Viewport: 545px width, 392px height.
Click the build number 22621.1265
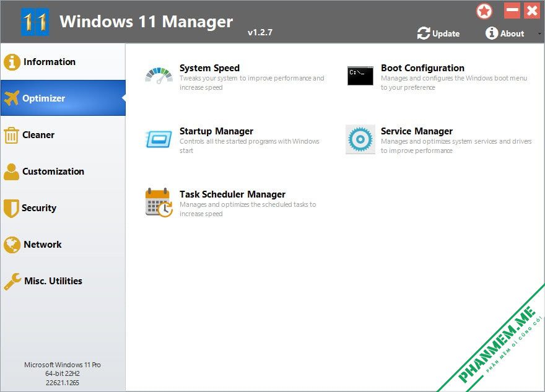coord(63,383)
